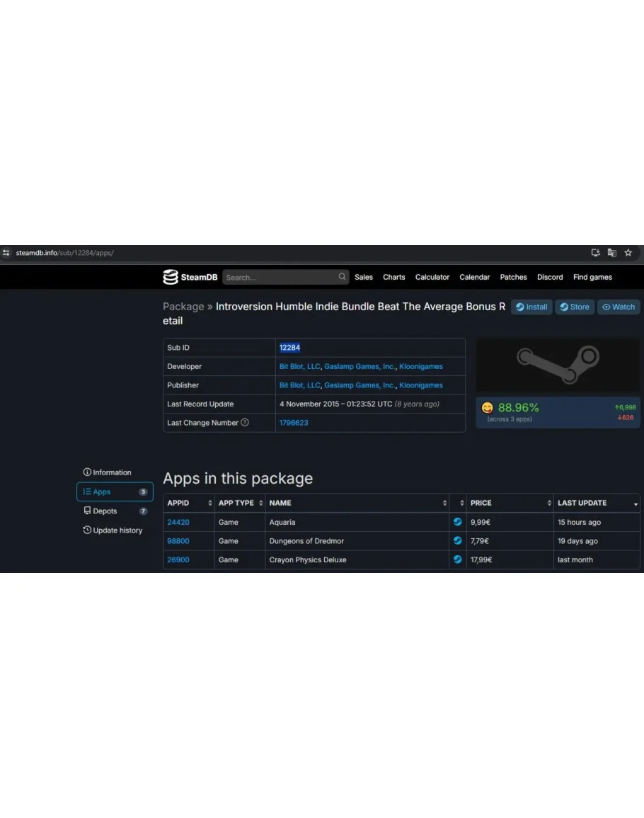The height and width of the screenshot is (818, 644).
Task: Open Steam store icon for Aquaria
Action: (x=457, y=522)
